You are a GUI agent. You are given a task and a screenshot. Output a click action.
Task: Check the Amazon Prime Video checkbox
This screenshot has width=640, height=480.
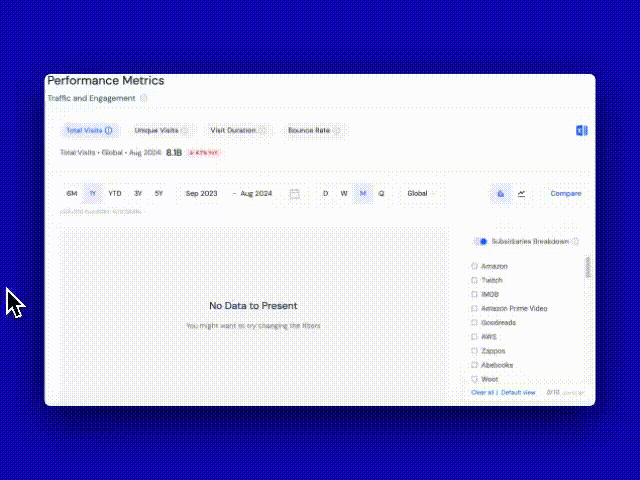(x=474, y=309)
